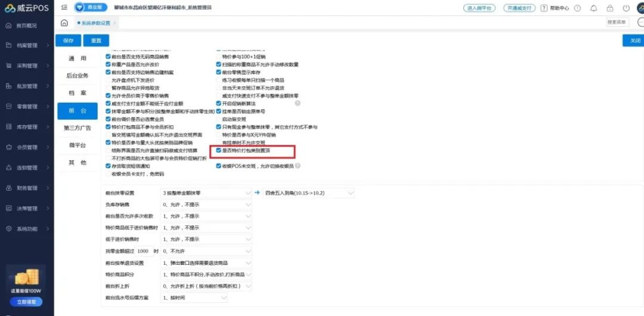Click the power logout icon

click(x=626, y=8)
